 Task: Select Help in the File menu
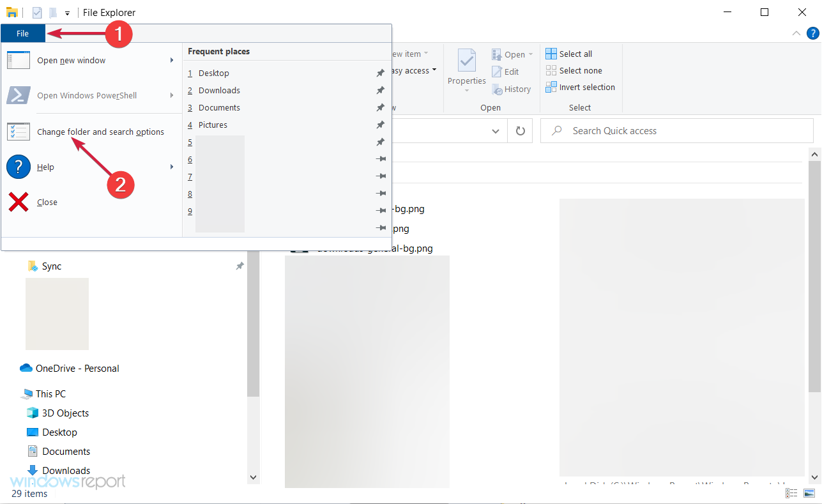coord(45,167)
